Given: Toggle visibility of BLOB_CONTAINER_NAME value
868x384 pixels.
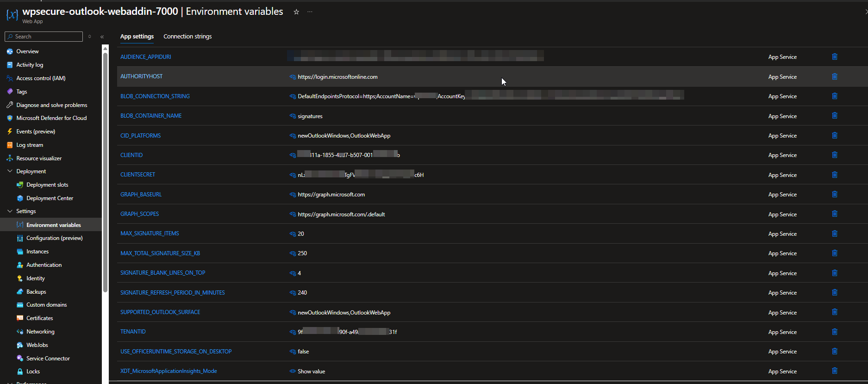Looking at the screenshot, I should pos(293,116).
